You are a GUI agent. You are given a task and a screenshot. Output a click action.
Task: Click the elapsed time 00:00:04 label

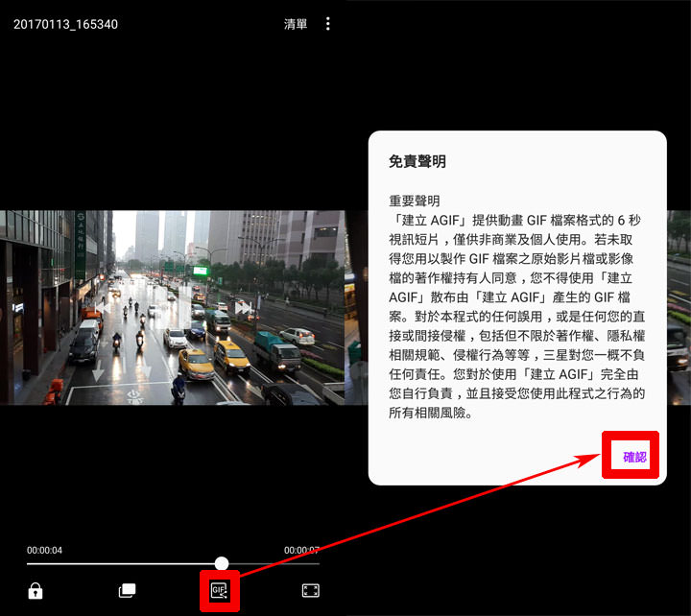coord(45,550)
